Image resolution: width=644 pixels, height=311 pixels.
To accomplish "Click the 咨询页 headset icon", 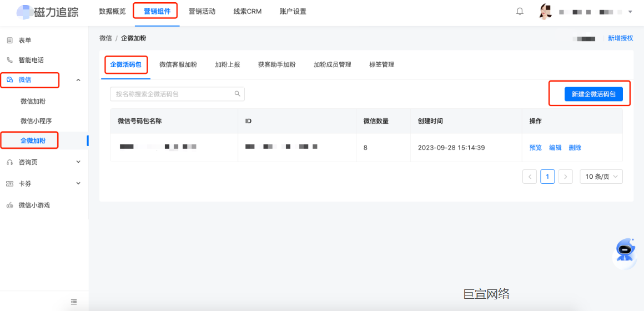I will pyautogui.click(x=10, y=162).
